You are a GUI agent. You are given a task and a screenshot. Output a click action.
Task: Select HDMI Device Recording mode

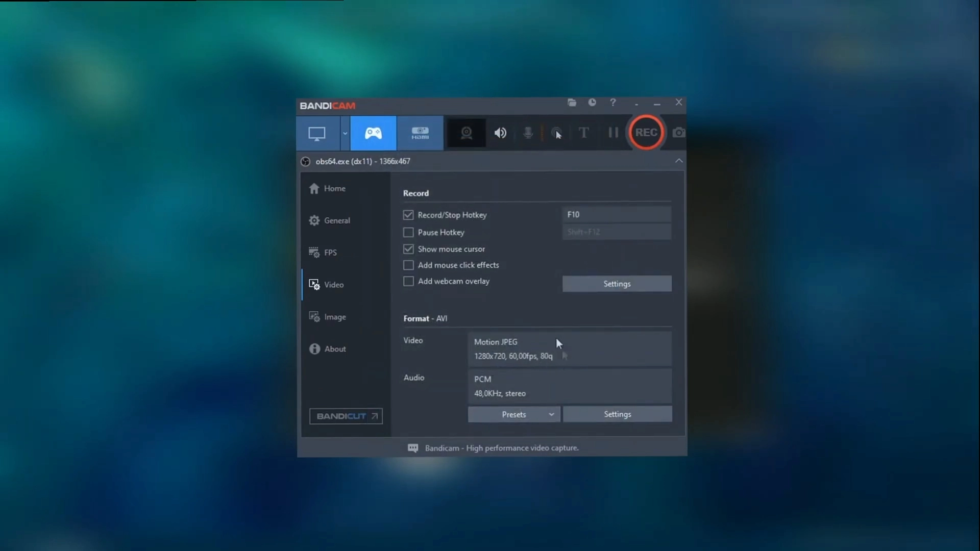tap(420, 133)
